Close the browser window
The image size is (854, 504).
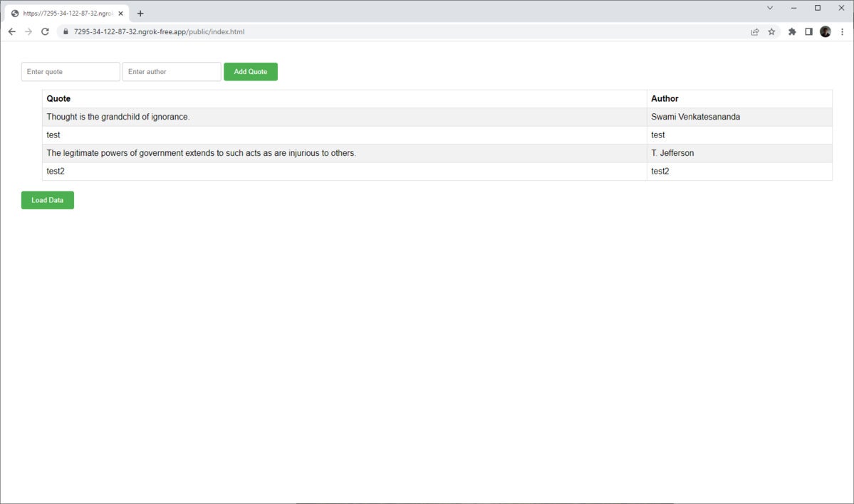841,8
